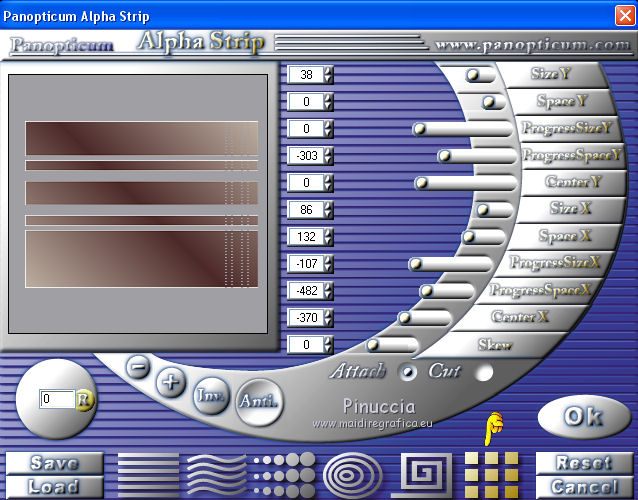Adjust Skew using its spinner arrows

(x=328, y=345)
